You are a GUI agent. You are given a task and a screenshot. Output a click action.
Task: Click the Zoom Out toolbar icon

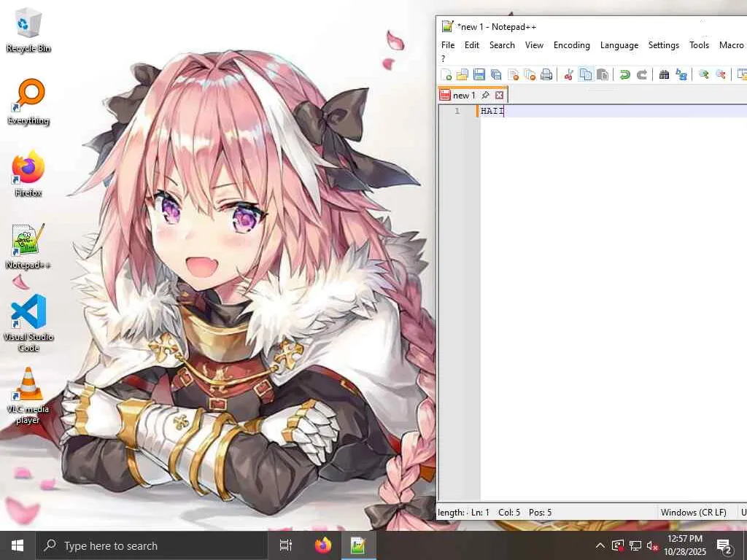click(x=721, y=74)
